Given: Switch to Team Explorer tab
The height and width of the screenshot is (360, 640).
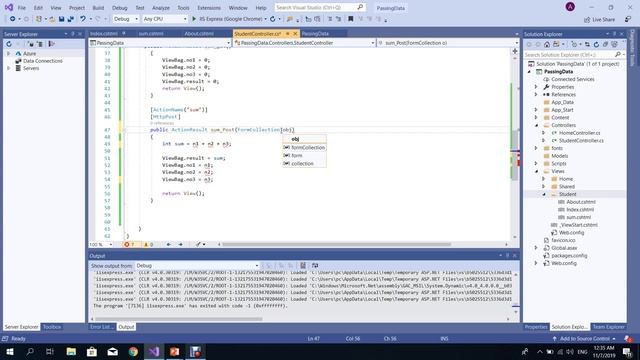Looking at the screenshot, I should click(x=608, y=327).
